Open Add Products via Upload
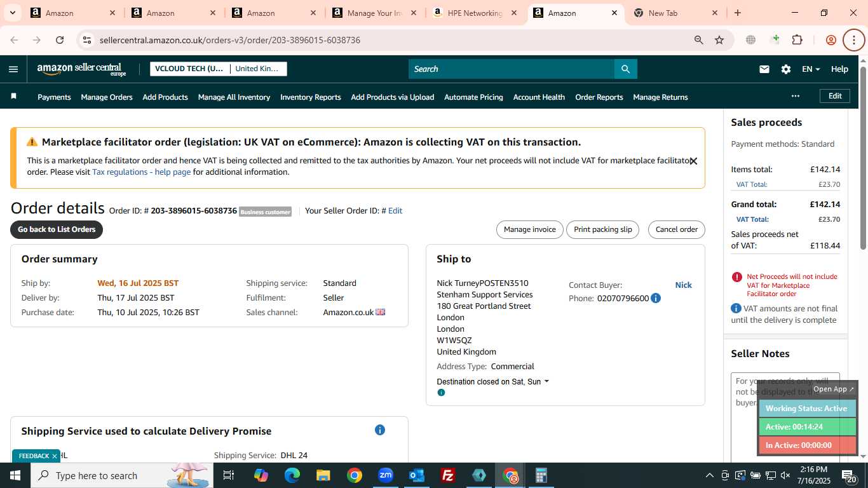This screenshot has width=868, height=488. (393, 97)
